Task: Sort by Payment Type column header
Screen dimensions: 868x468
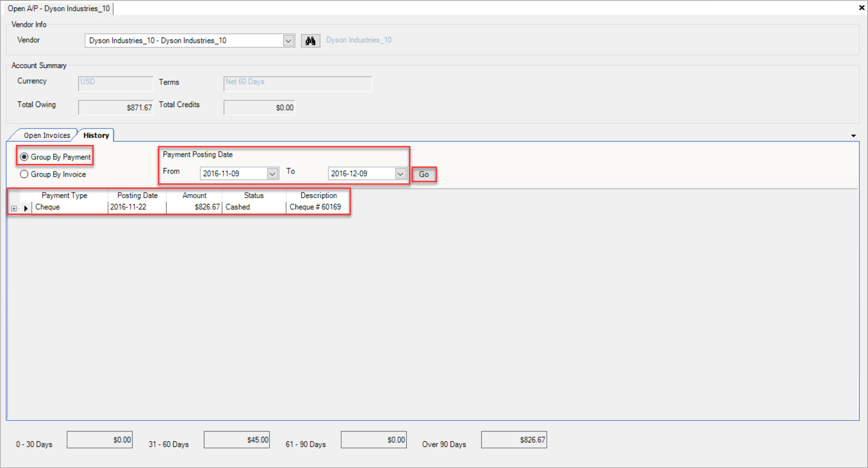Action: [x=65, y=196]
